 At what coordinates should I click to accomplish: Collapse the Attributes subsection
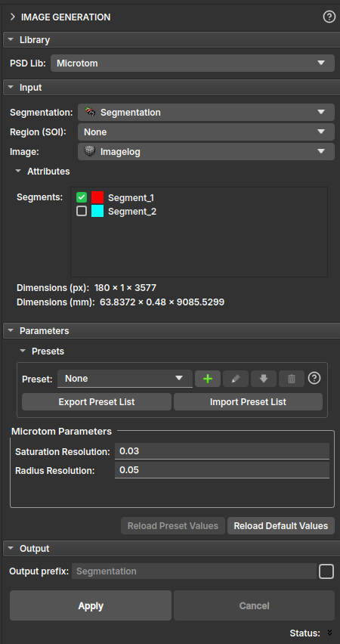click(18, 172)
